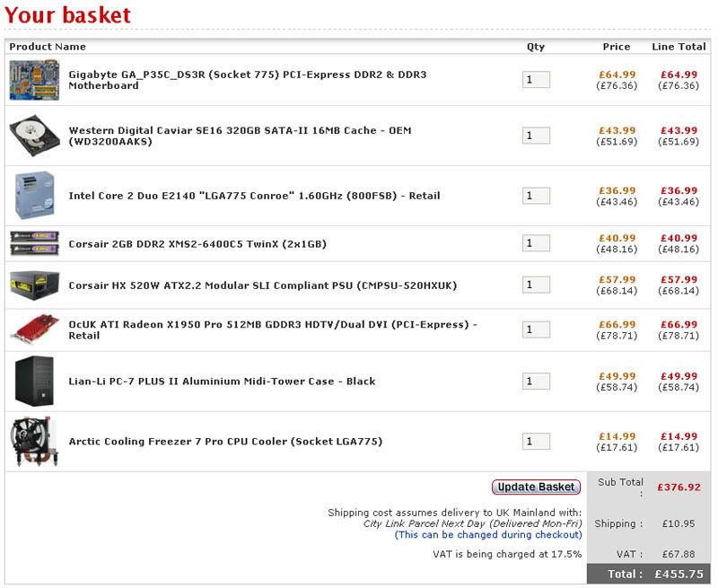Select the quantity field for Gigabyte motherboard
Viewport: 718px width, 588px height.
[x=536, y=80]
